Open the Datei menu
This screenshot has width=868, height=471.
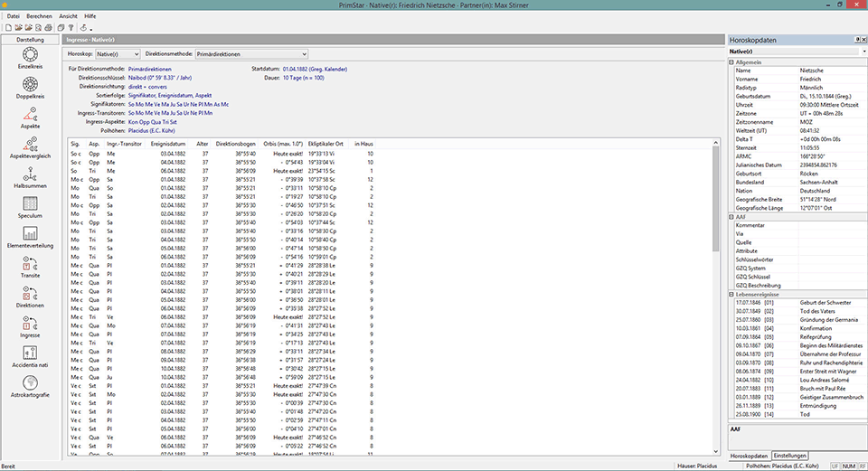point(14,16)
